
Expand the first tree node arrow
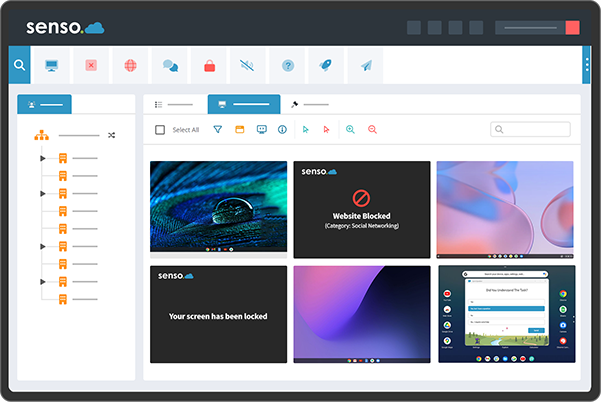(42, 158)
